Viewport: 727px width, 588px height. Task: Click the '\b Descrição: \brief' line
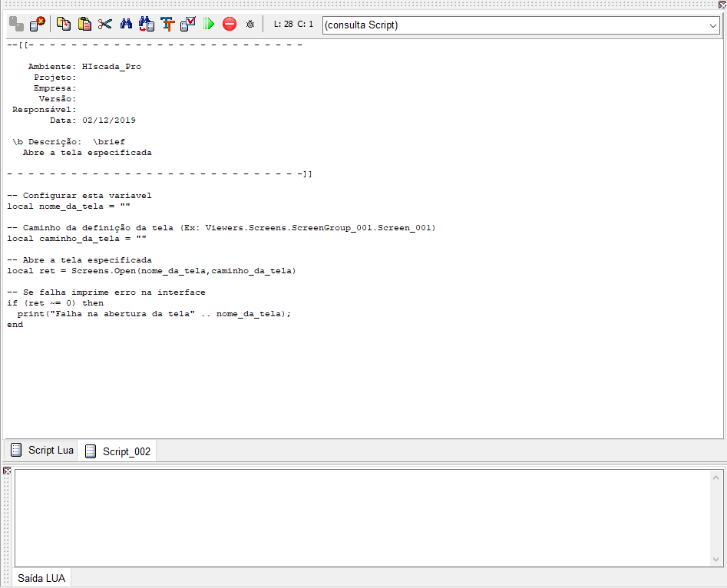tap(68, 142)
